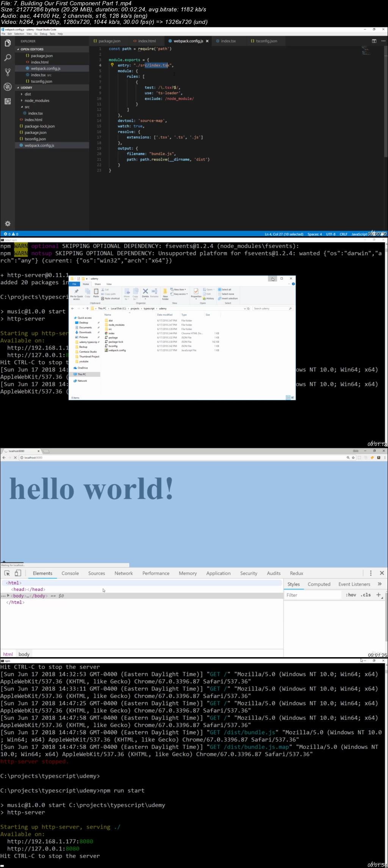Open the Extensions view in VS Code
This screenshot has height=868, width=388.
tap(8, 101)
